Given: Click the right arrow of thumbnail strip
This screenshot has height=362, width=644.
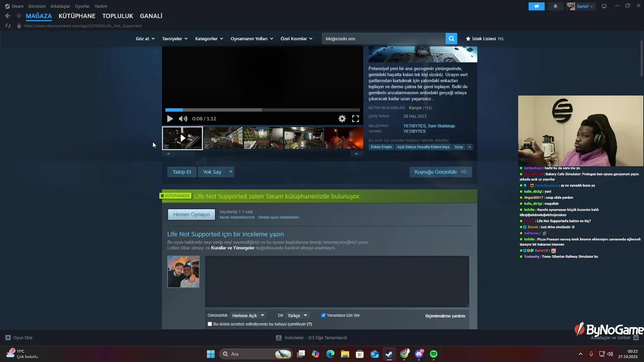Looking at the screenshot, I should 357,153.
